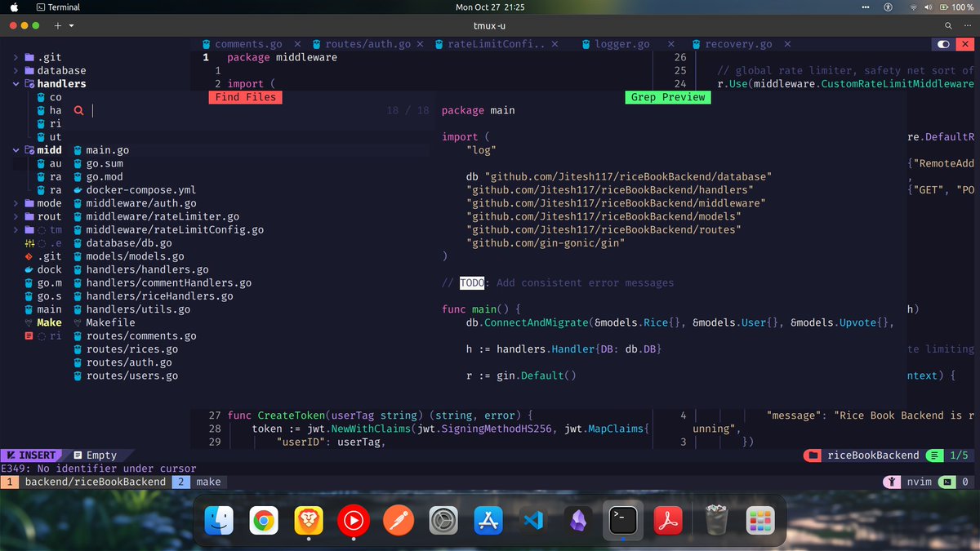Image resolution: width=980 pixels, height=551 pixels.
Task: Open Finder from the dock
Action: (218, 519)
